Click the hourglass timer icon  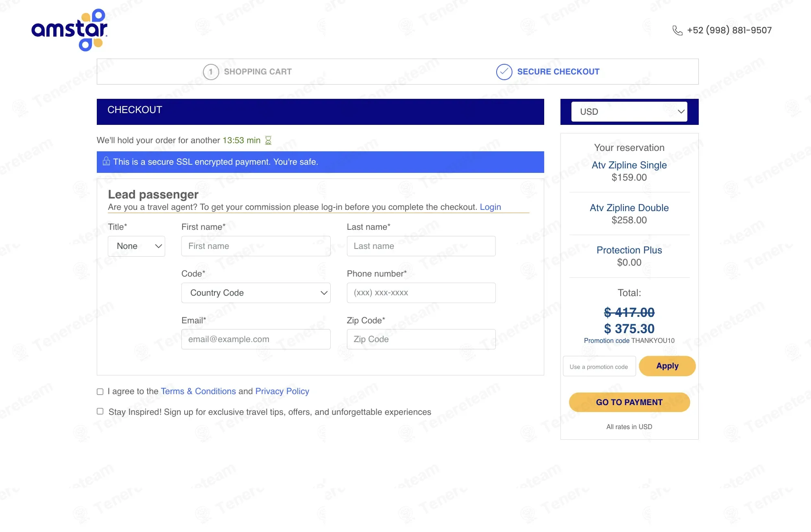[x=268, y=140]
